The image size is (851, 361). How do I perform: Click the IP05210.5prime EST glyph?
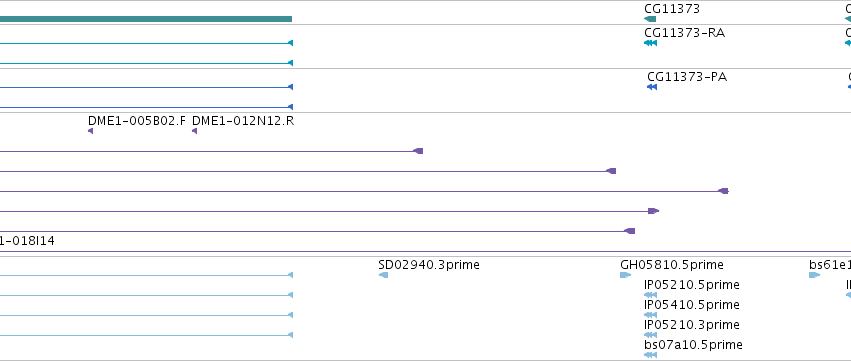650,295
